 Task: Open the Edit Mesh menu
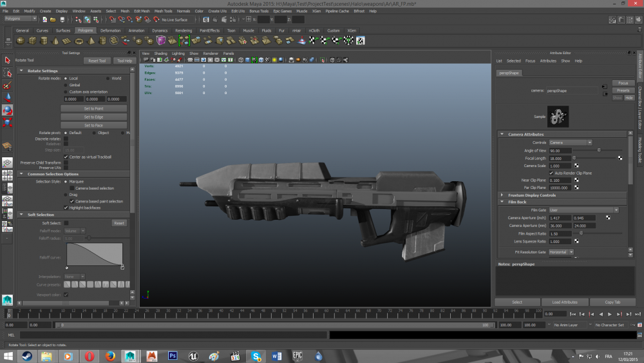[x=142, y=11]
